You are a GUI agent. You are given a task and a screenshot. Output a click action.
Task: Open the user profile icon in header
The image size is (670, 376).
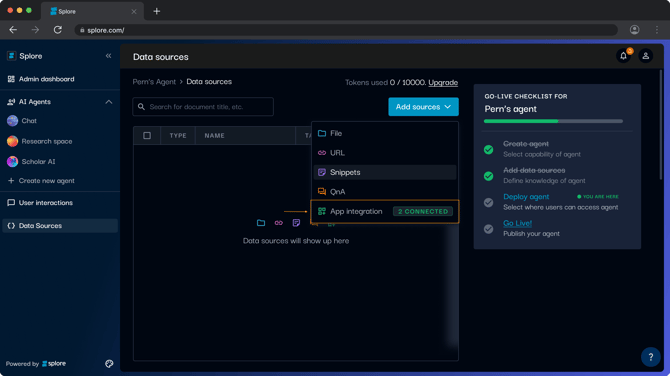[646, 56]
